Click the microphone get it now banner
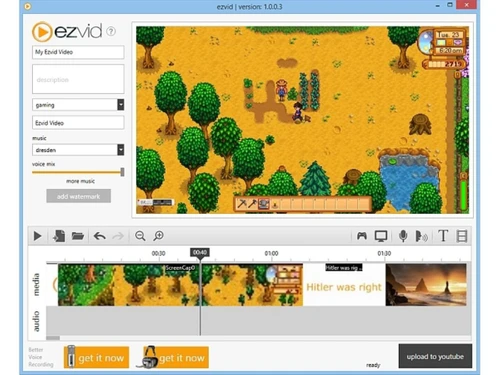 96,357
